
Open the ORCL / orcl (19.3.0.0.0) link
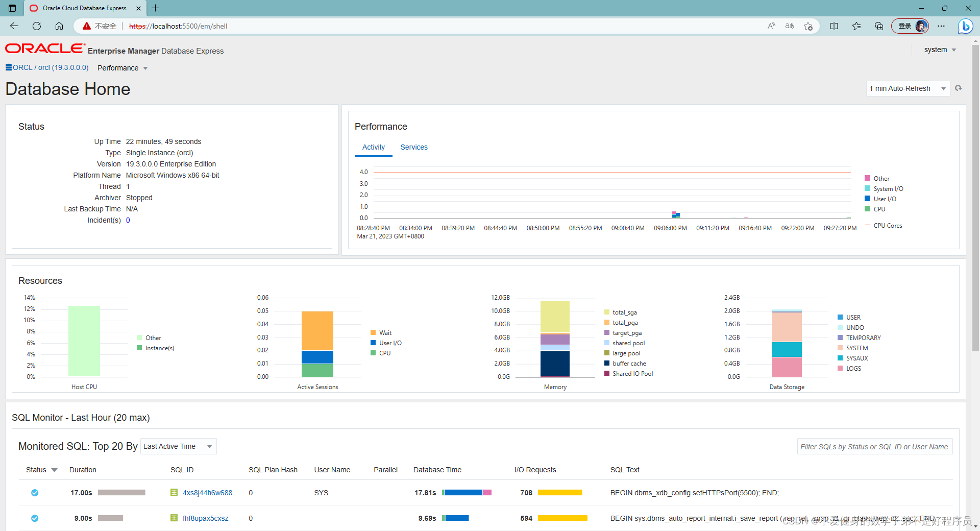pyautogui.click(x=51, y=67)
